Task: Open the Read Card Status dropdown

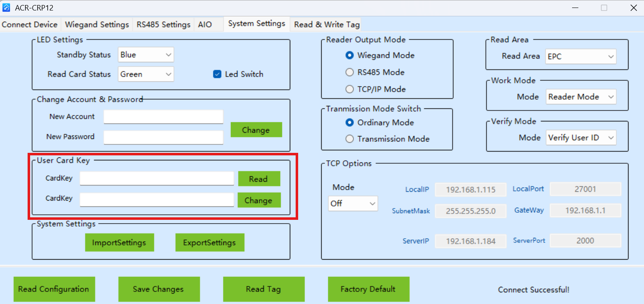Action: (146, 74)
